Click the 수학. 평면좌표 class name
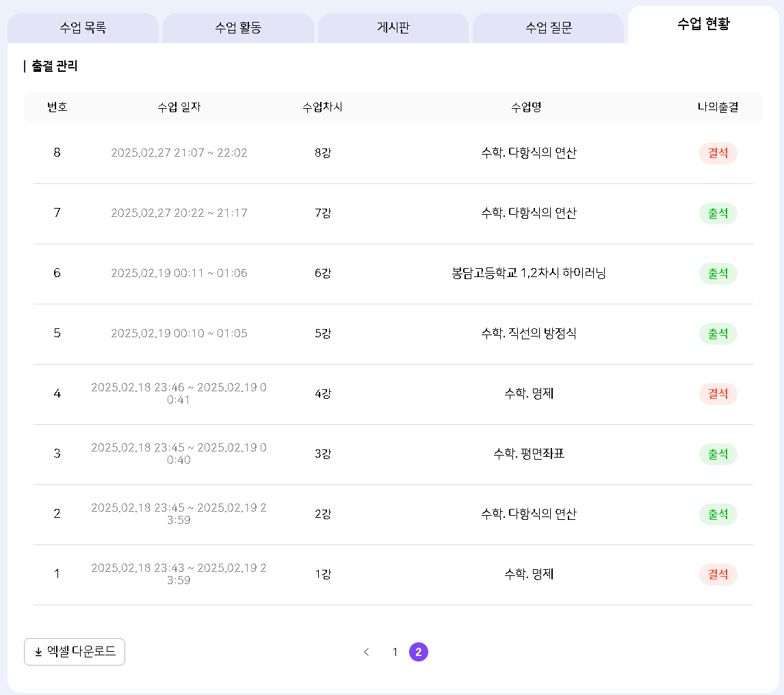 click(x=529, y=454)
